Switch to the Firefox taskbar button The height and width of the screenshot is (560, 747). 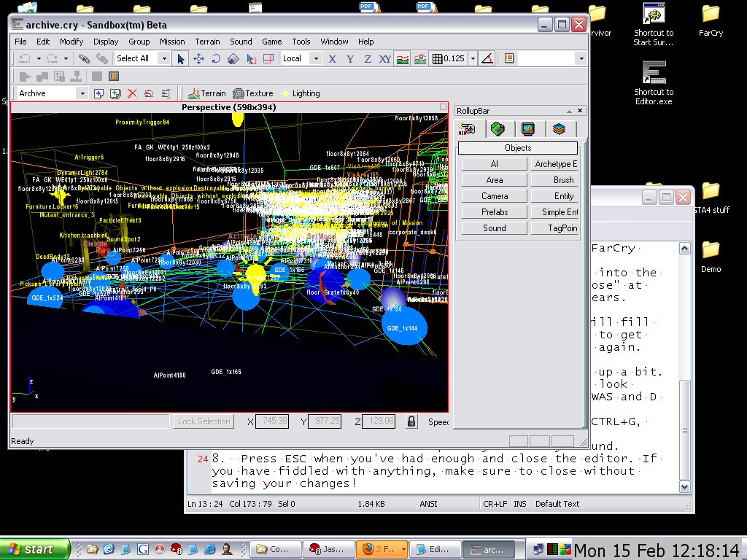[382, 550]
